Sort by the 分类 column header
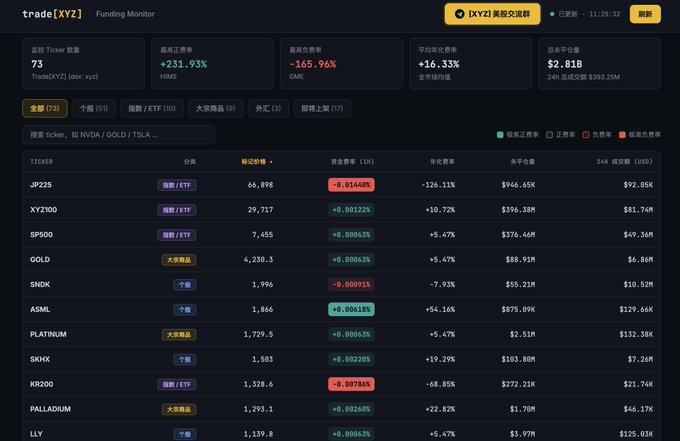Viewport: 680px width, 441px height. [190, 162]
